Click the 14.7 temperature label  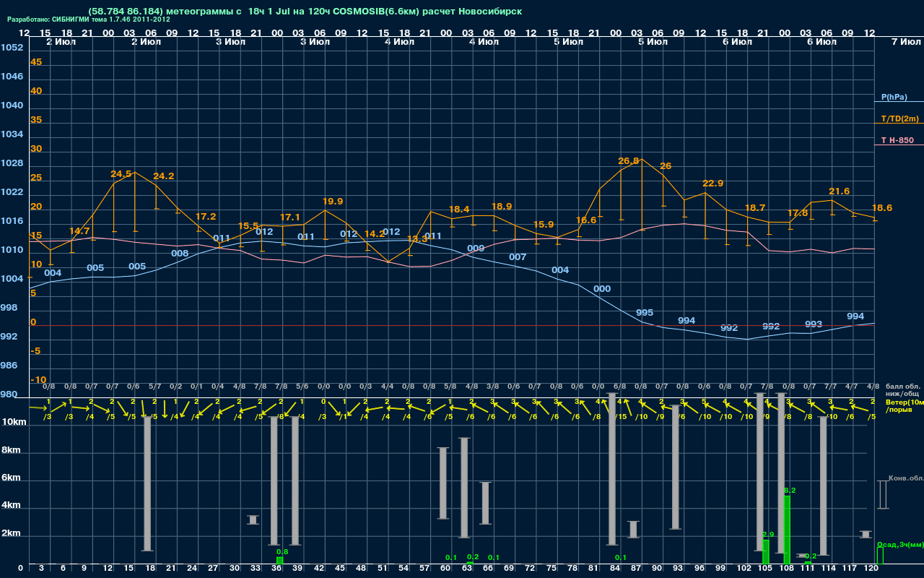[79, 231]
